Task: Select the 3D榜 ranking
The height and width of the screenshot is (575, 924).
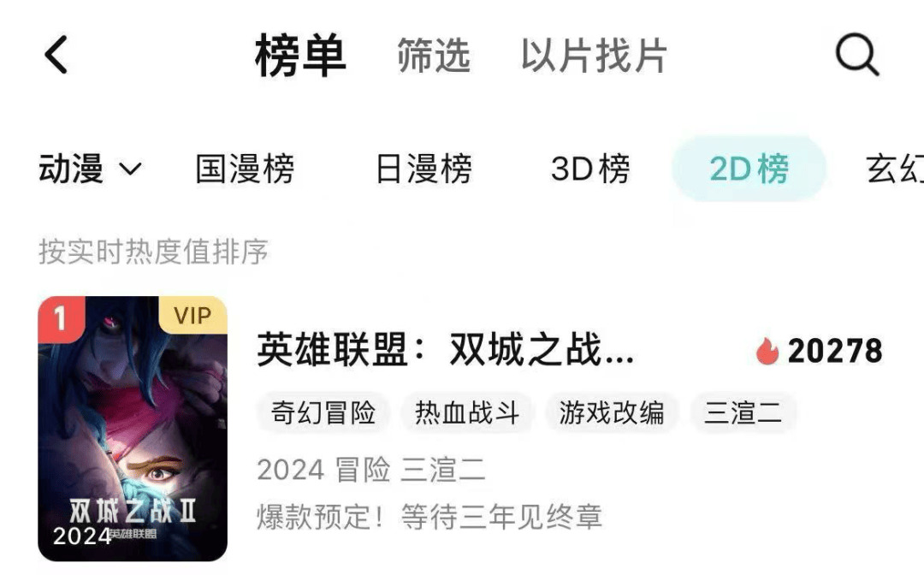Action: 590,169
